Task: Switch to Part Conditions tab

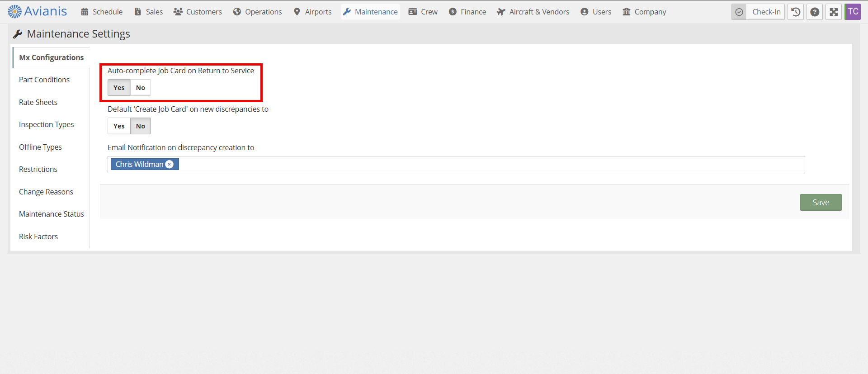Action: 44,80
